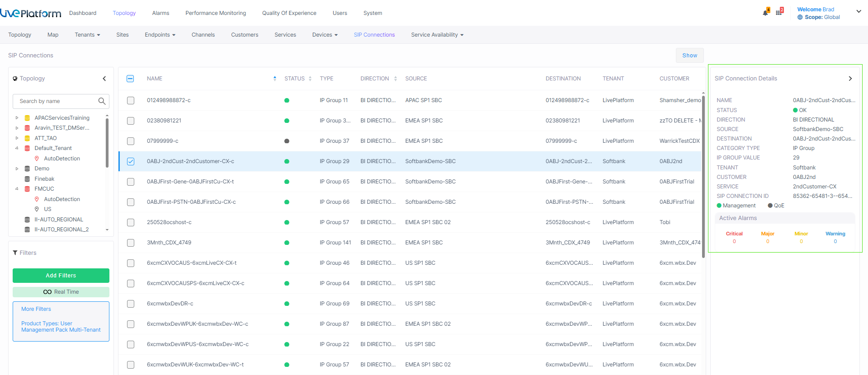The width and height of the screenshot is (868, 375).
Task: Collapse the Topology panel with left chevron
Action: pyautogui.click(x=104, y=79)
